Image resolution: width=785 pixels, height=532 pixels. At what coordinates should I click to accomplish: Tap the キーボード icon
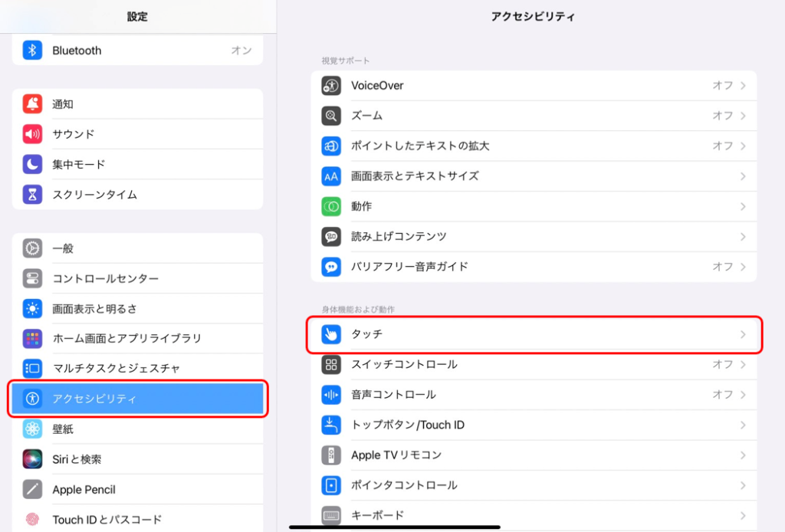pos(331,515)
